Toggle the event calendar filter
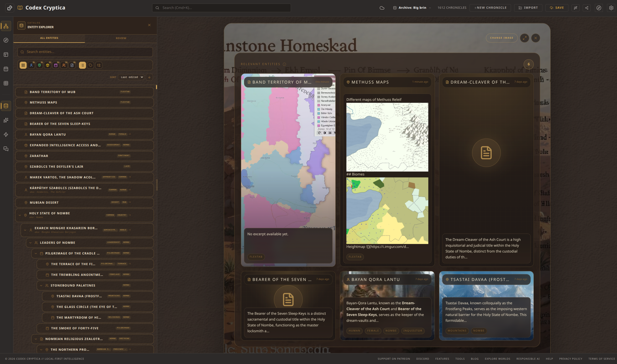 (x=56, y=65)
